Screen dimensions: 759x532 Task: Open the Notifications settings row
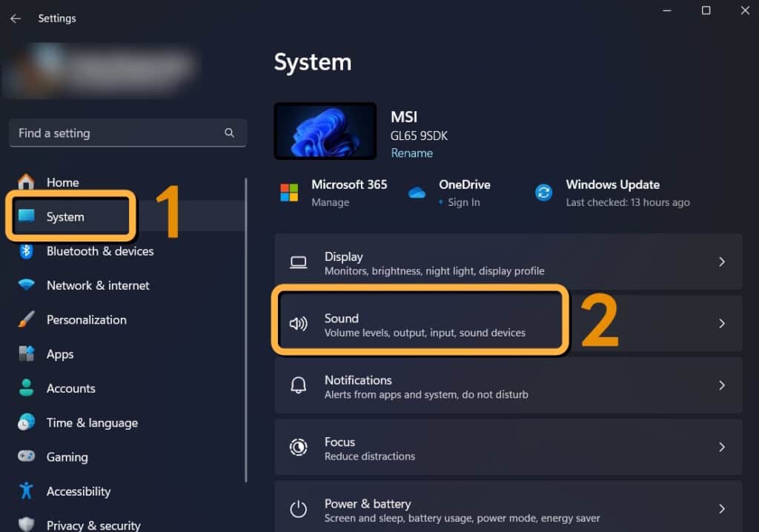[508, 385]
